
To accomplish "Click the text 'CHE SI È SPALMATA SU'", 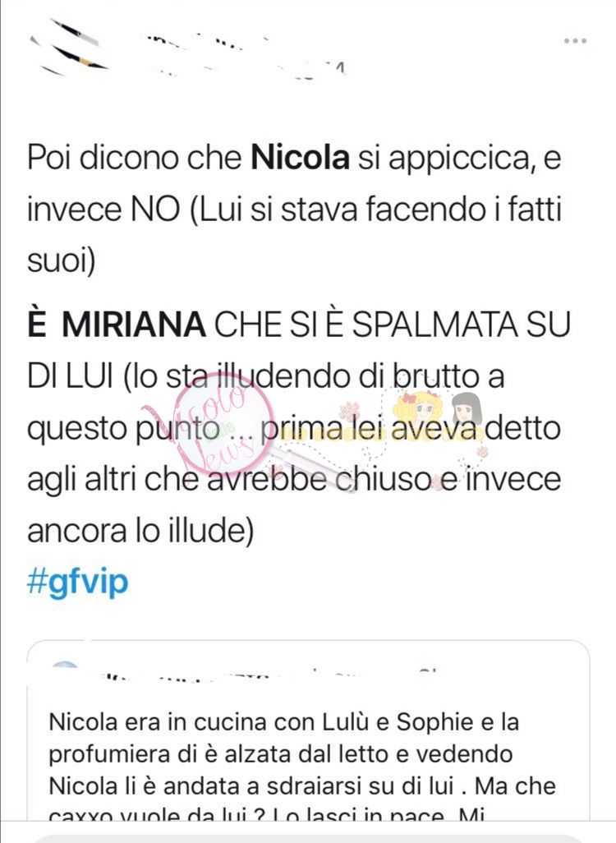I will pyautogui.click(x=392, y=325).
